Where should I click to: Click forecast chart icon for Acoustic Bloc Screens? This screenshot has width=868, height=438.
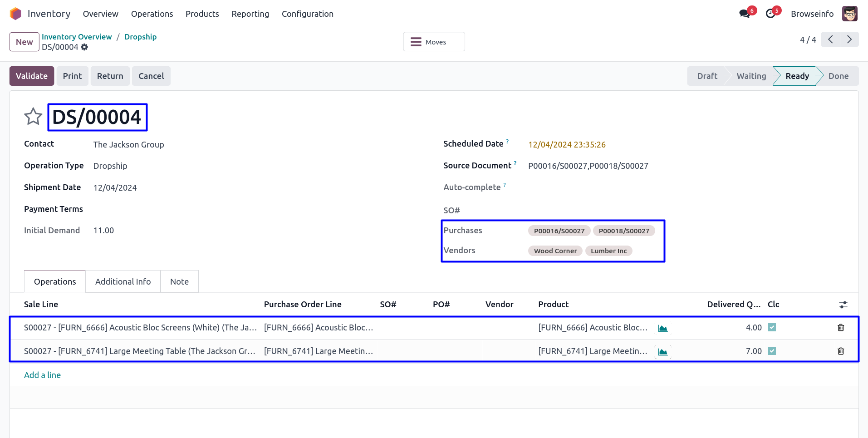(x=663, y=328)
